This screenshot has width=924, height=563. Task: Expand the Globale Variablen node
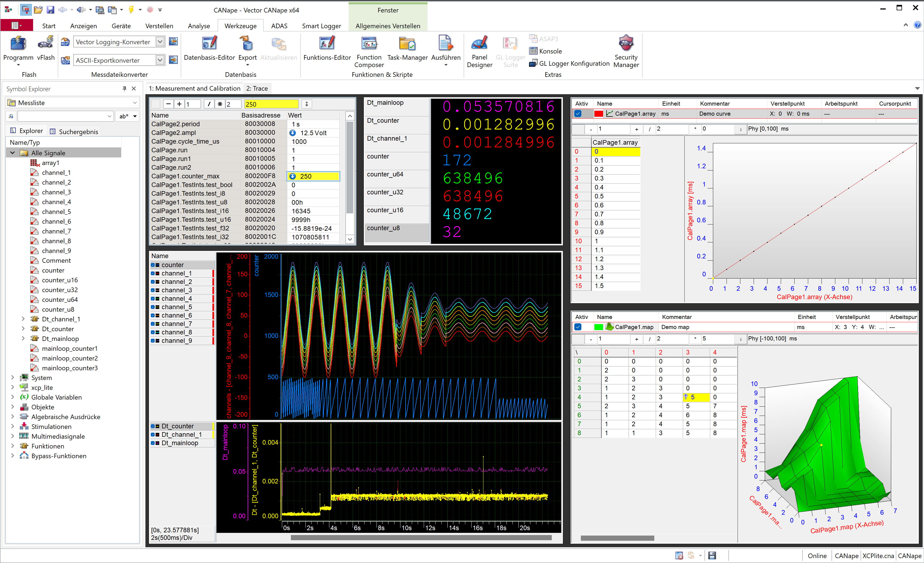pos(13,397)
